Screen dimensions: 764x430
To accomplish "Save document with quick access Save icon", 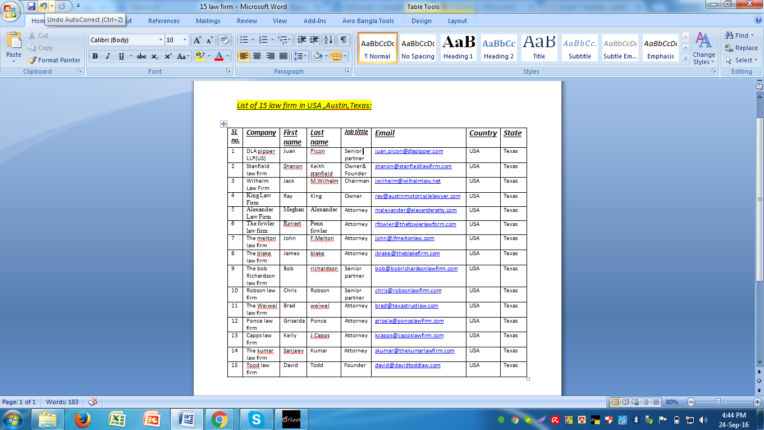I will [31, 6].
